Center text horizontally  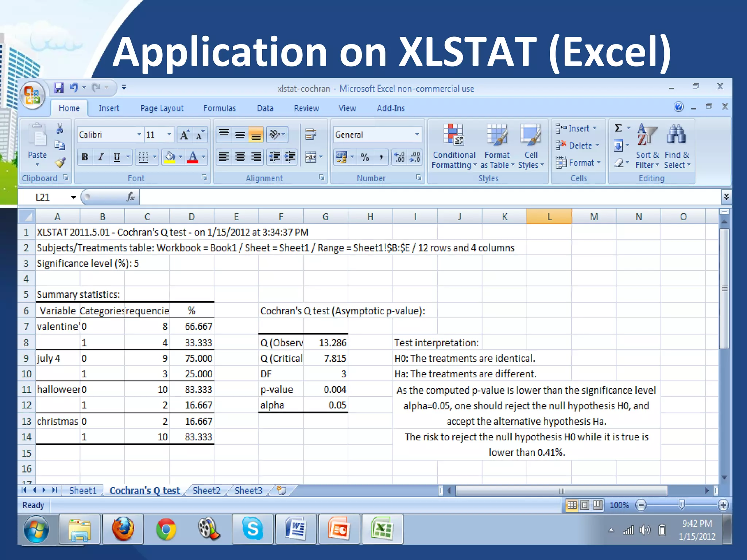coord(240,157)
